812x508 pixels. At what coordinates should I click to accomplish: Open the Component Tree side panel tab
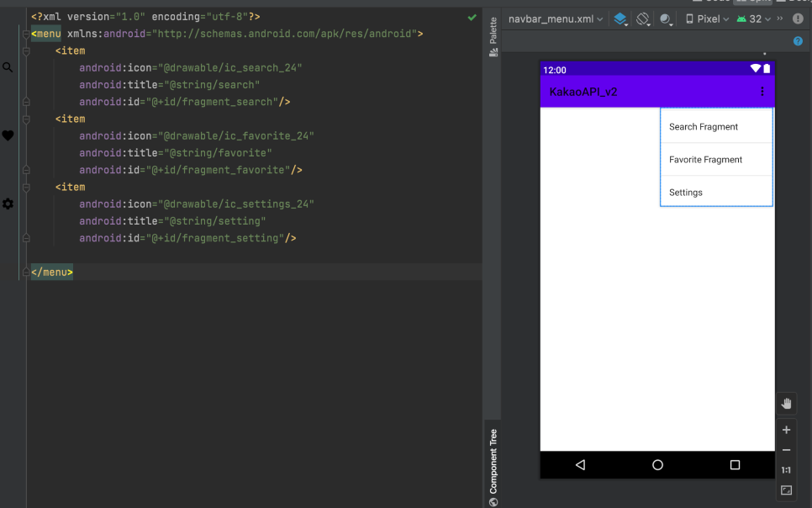(x=493, y=467)
